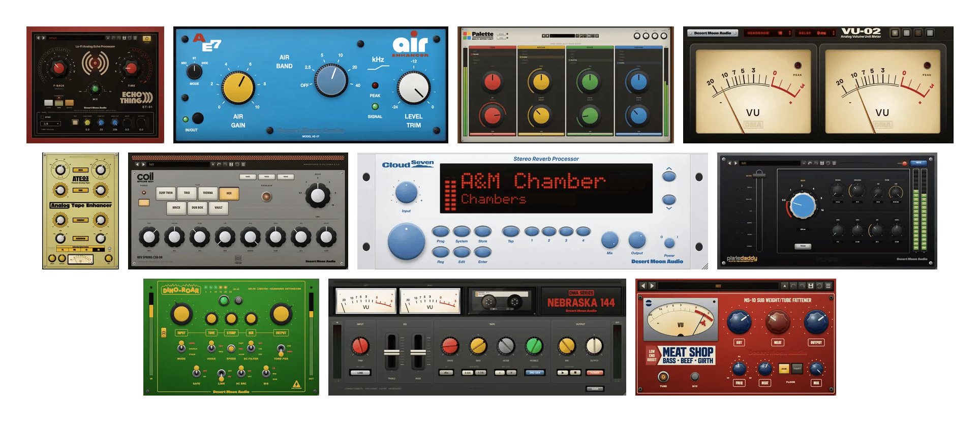The width and height of the screenshot is (980, 422).
Task: Click Nebraska 144 stop transport button
Action: click(x=575, y=373)
